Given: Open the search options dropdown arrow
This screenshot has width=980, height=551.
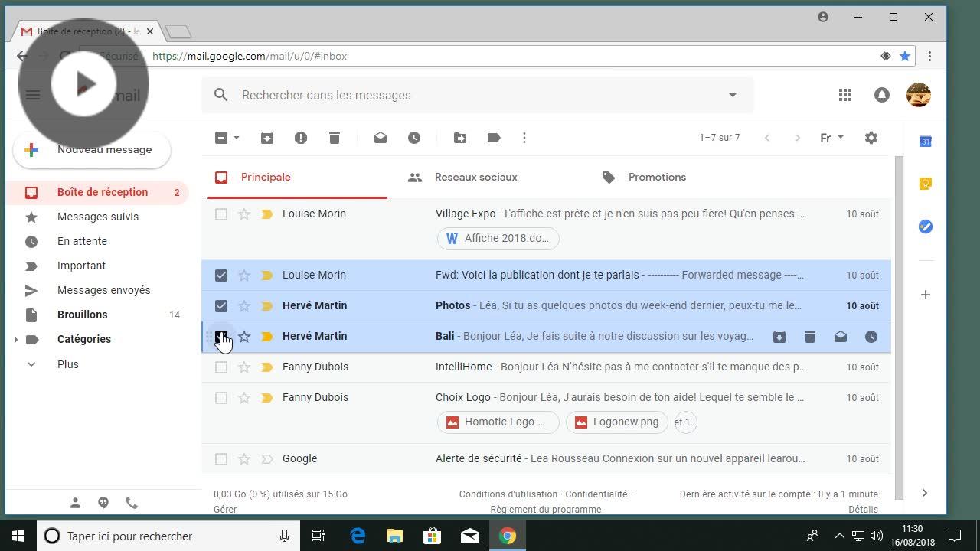Looking at the screenshot, I should click(x=733, y=95).
